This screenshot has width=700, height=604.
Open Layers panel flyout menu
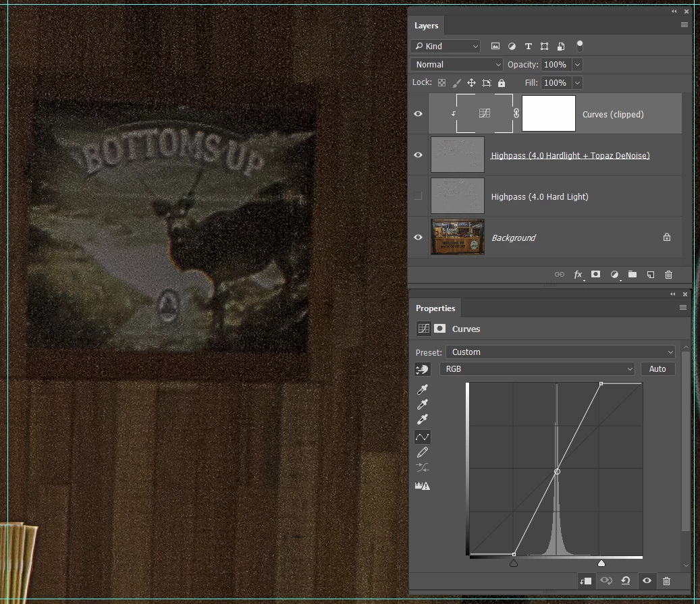[x=684, y=25]
